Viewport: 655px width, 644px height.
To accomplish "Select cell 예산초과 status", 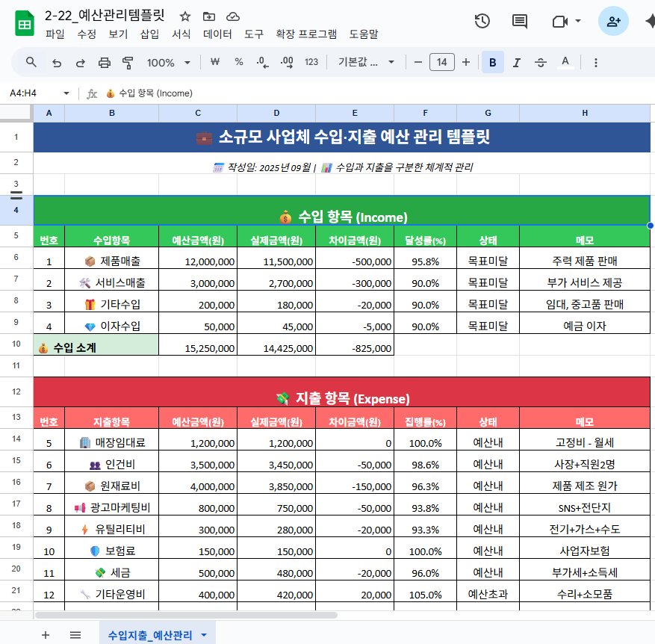I will tap(488, 592).
